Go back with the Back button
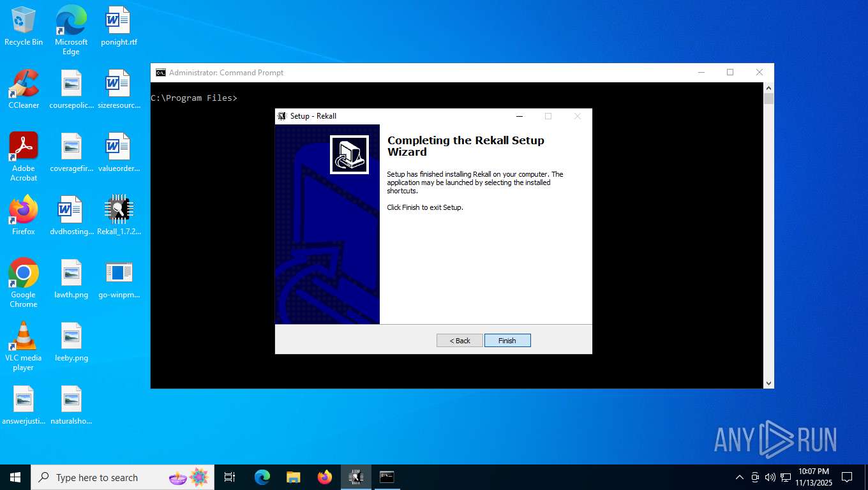This screenshot has width=868, height=490. coord(460,341)
